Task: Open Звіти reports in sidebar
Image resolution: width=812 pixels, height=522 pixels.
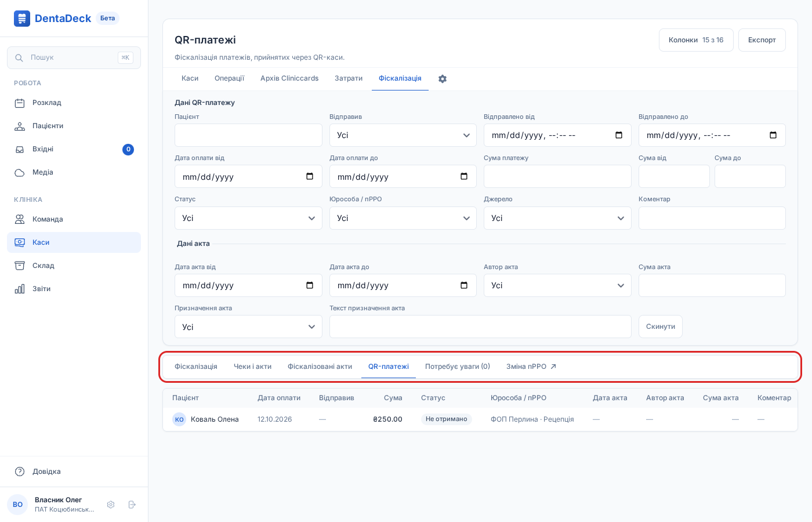Action: tap(74, 289)
